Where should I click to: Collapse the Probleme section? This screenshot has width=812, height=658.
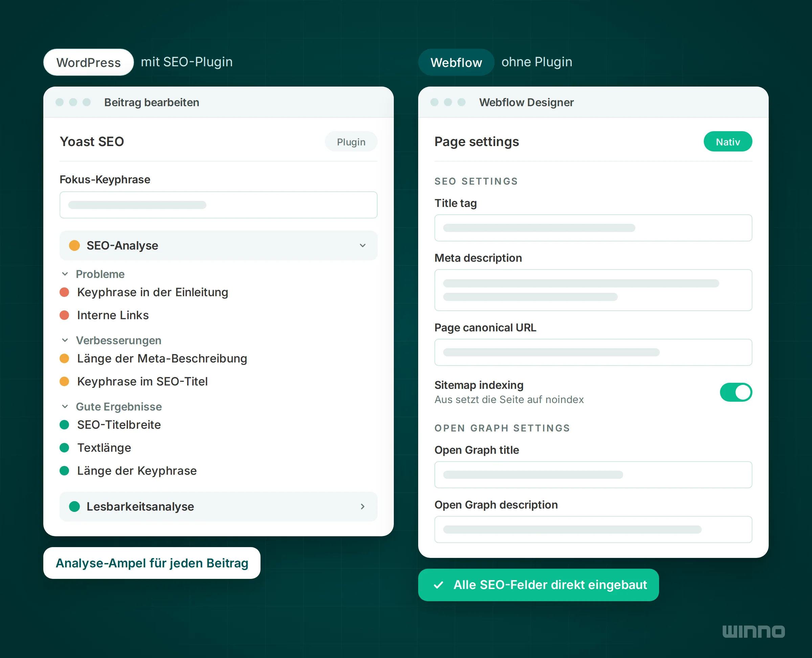pos(65,274)
